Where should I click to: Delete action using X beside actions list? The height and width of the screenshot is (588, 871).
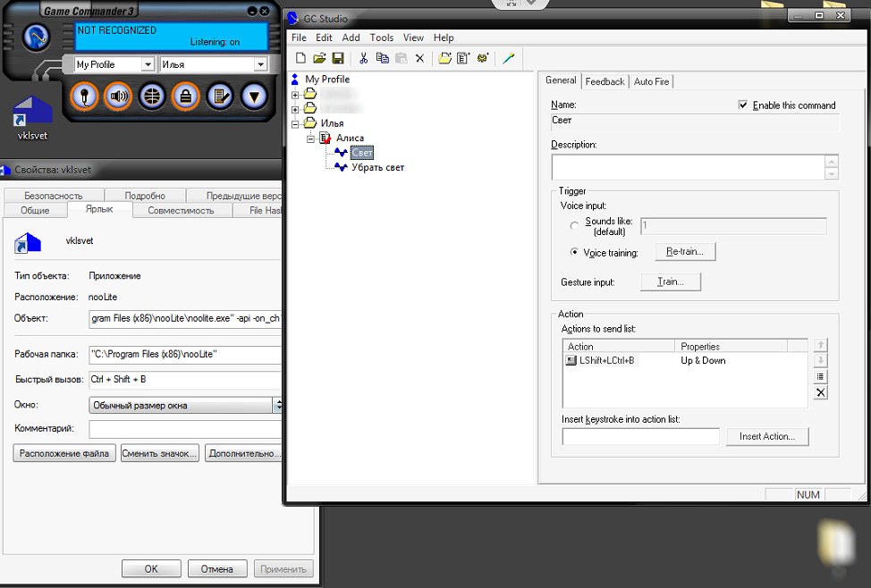(x=821, y=392)
